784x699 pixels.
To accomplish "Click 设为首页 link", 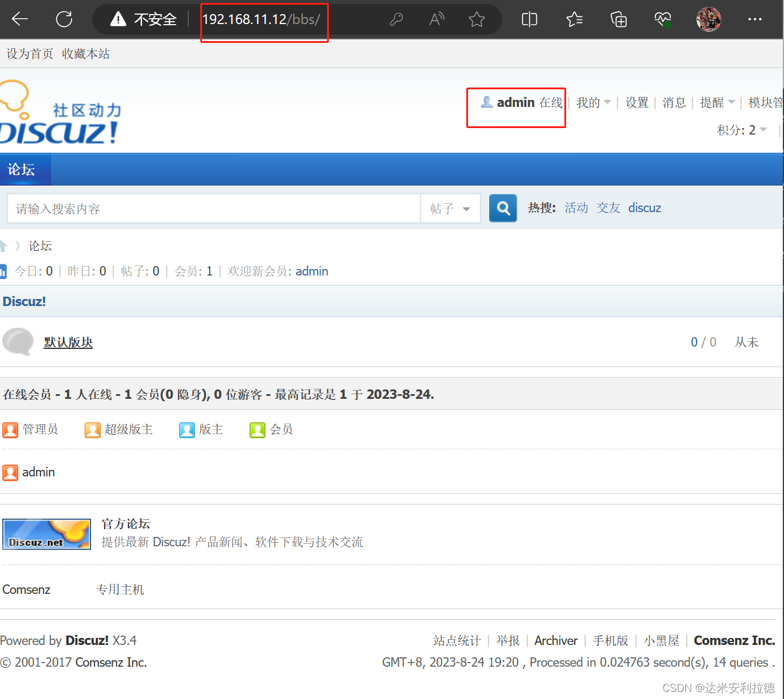I will (30, 54).
